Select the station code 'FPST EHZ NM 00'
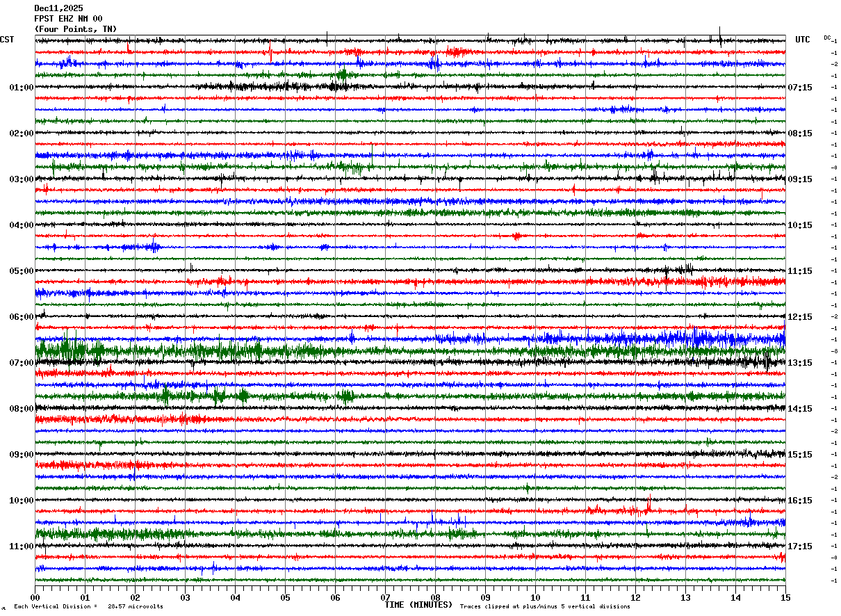The height and width of the screenshot is (616, 841). coord(68,19)
